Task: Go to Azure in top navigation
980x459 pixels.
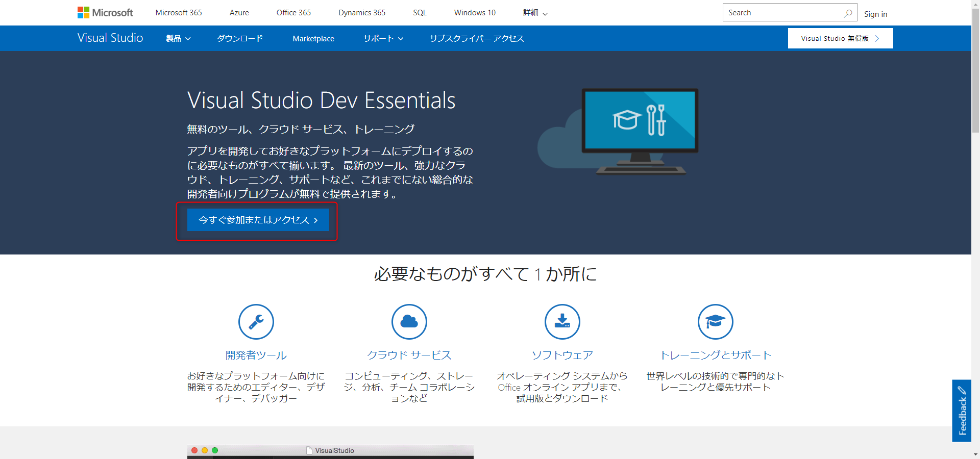Action: click(x=239, y=13)
